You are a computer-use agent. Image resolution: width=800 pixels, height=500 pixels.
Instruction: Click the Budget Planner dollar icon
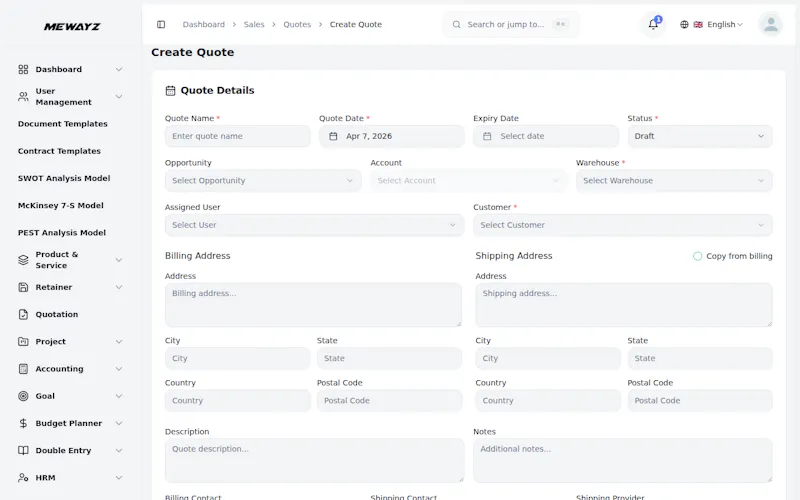tap(23, 423)
